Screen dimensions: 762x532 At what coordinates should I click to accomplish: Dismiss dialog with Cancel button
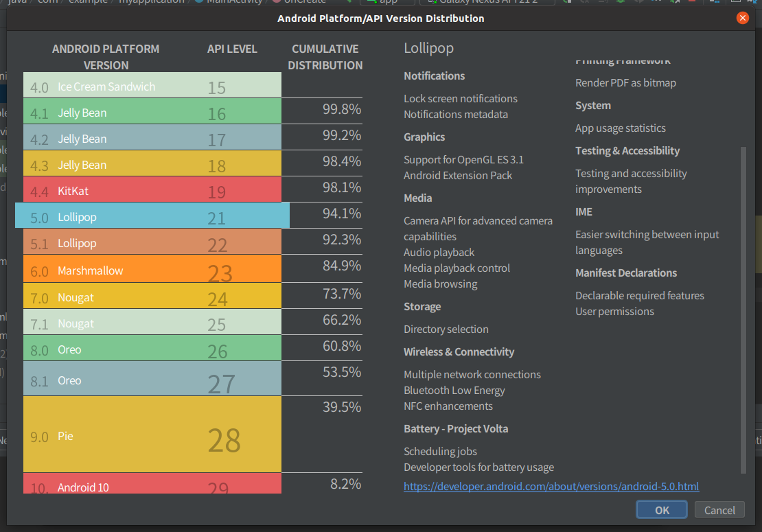[x=719, y=509]
